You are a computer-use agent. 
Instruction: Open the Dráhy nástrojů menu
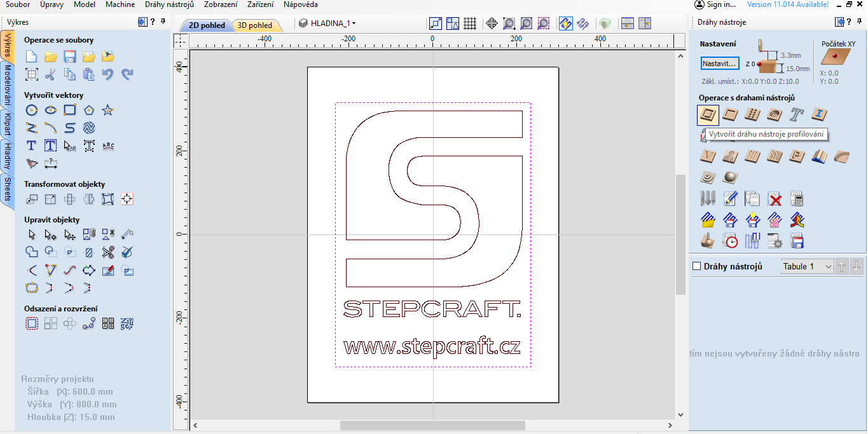(169, 4)
